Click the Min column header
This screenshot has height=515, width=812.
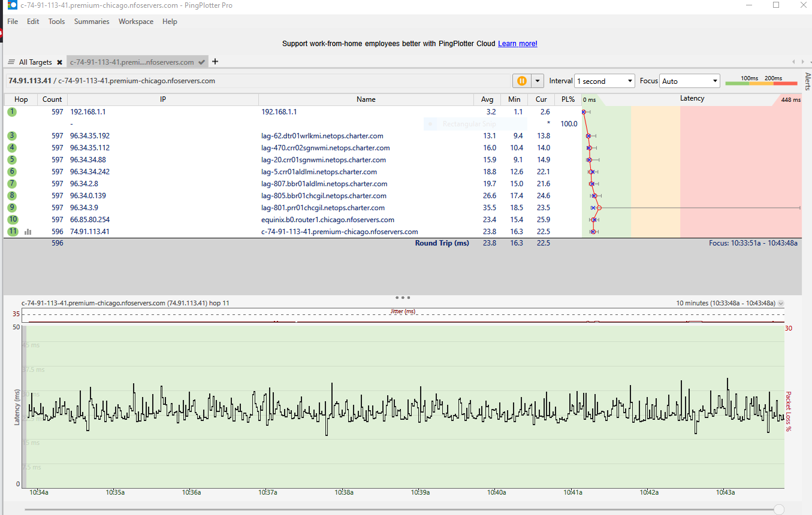[514, 99]
